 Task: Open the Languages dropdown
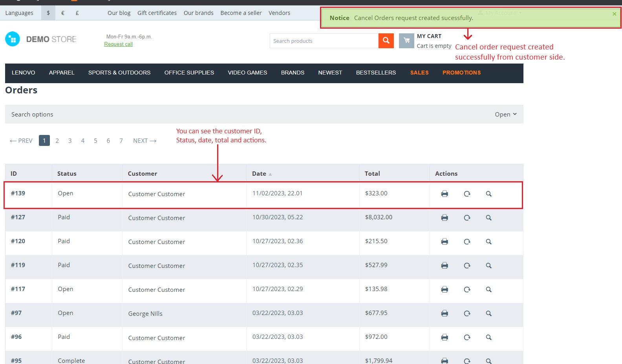pyautogui.click(x=19, y=13)
